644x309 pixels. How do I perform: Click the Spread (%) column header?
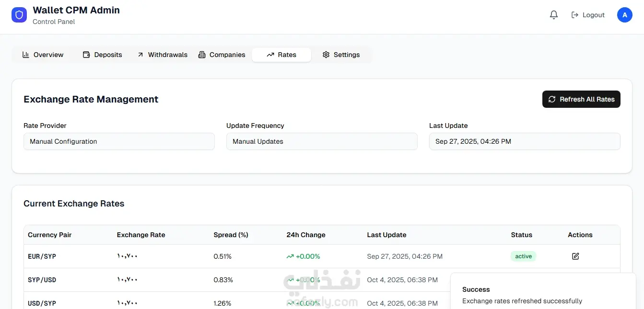point(231,235)
